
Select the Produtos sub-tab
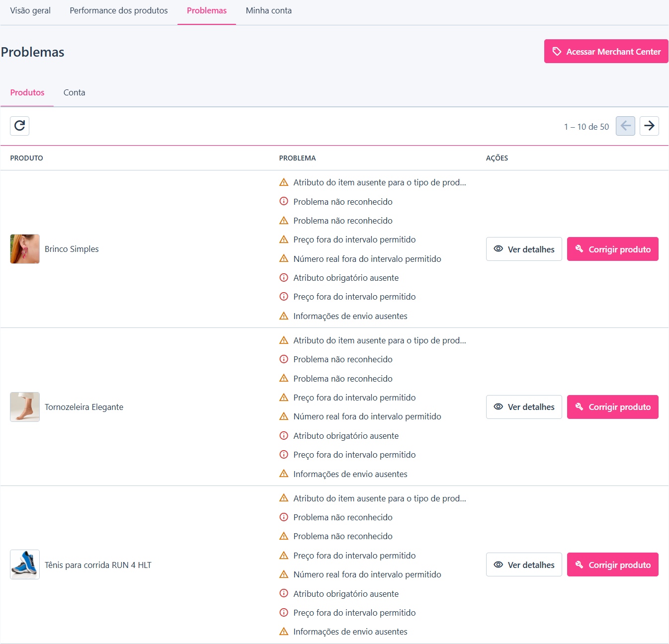(27, 92)
